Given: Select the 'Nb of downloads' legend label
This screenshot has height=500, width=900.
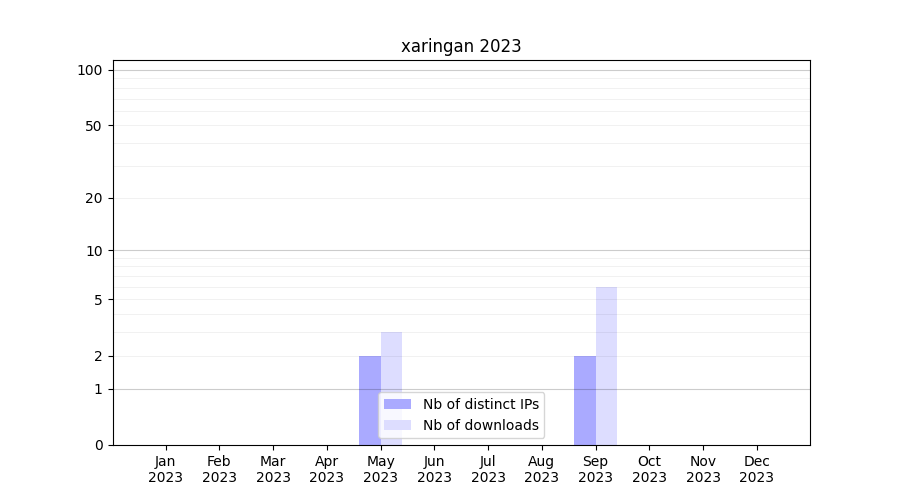Looking at the screenshot, I should [x=480, y=425].
